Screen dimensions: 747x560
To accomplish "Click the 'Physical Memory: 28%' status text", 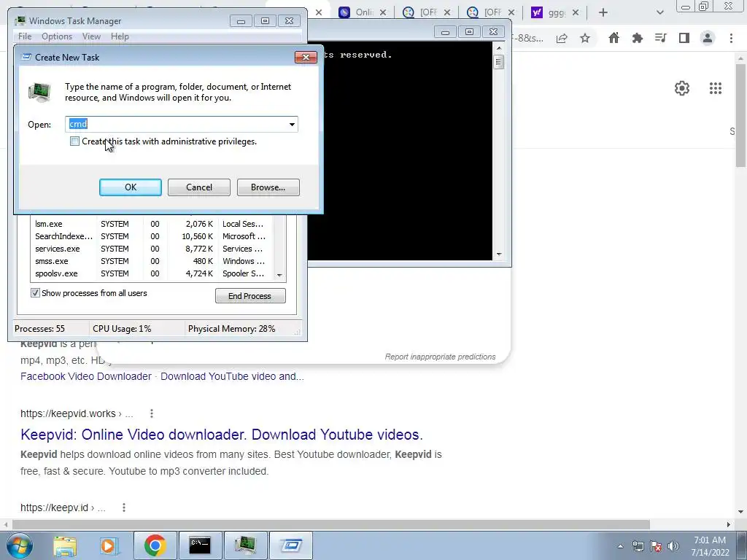I will [x=231, y=329].
